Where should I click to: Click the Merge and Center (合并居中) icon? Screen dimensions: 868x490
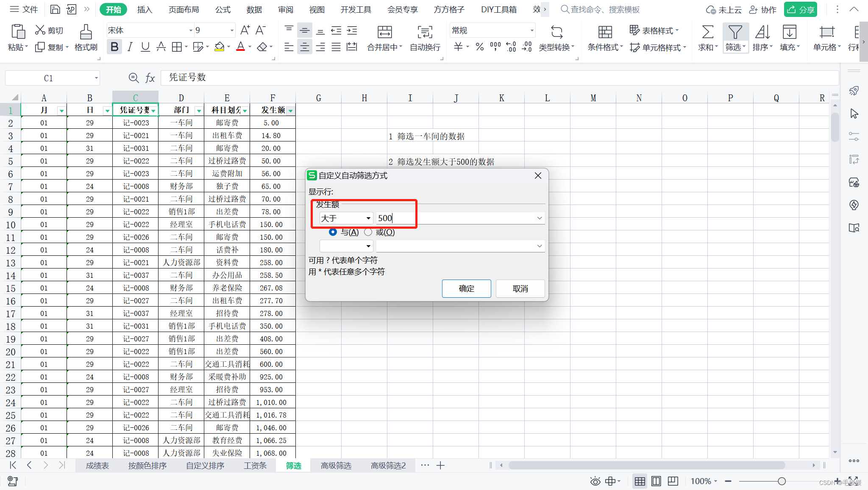pos(384,32)
